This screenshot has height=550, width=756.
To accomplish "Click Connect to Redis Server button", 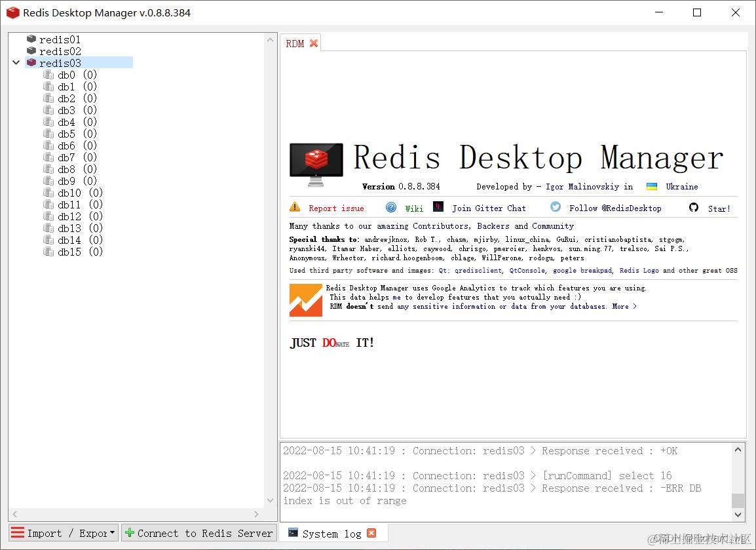I will tap(199, 533).
